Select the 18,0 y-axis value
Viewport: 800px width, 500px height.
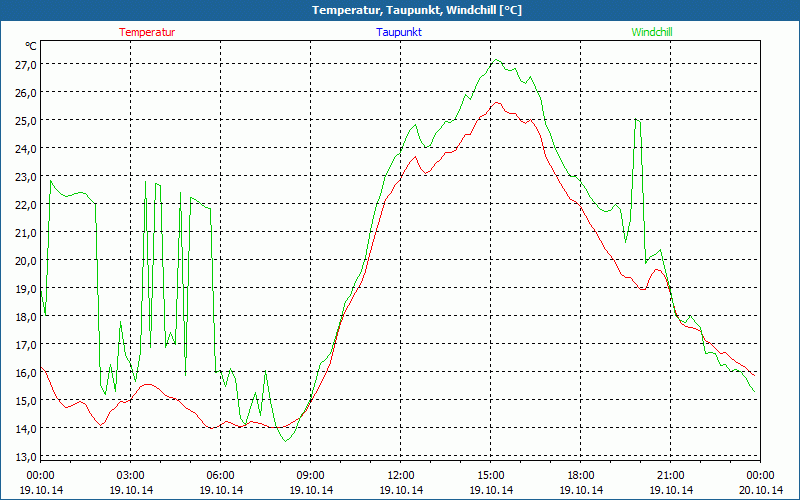[26, 316]
